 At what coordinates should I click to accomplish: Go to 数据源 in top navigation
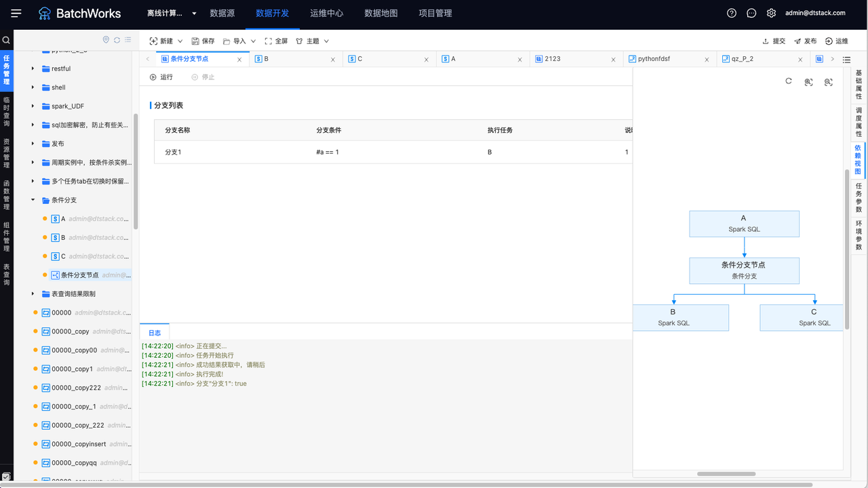click(x=222, y=13)
